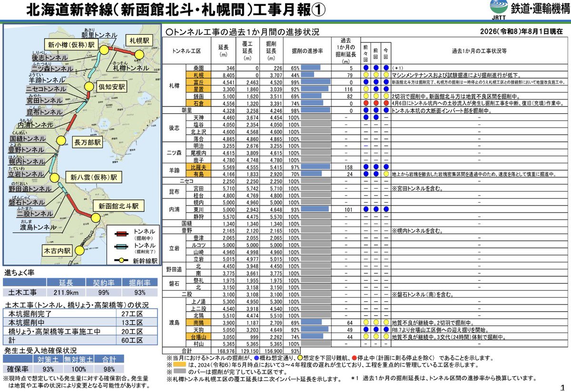Screen dimensions: 571x392
Task: Click the 国縫トンネル label on the map
Action: [28, 139]
